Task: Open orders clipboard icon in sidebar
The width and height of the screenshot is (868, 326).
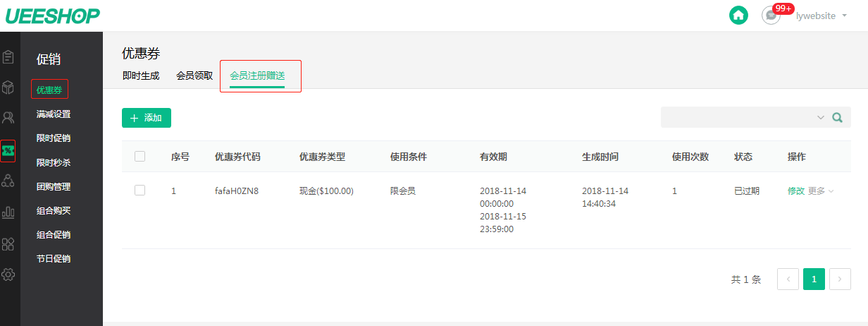Action: point(8,57)
